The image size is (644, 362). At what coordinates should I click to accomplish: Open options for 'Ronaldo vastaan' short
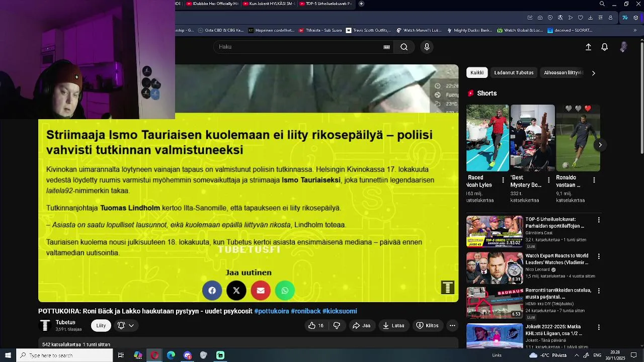tap(594, 180)
